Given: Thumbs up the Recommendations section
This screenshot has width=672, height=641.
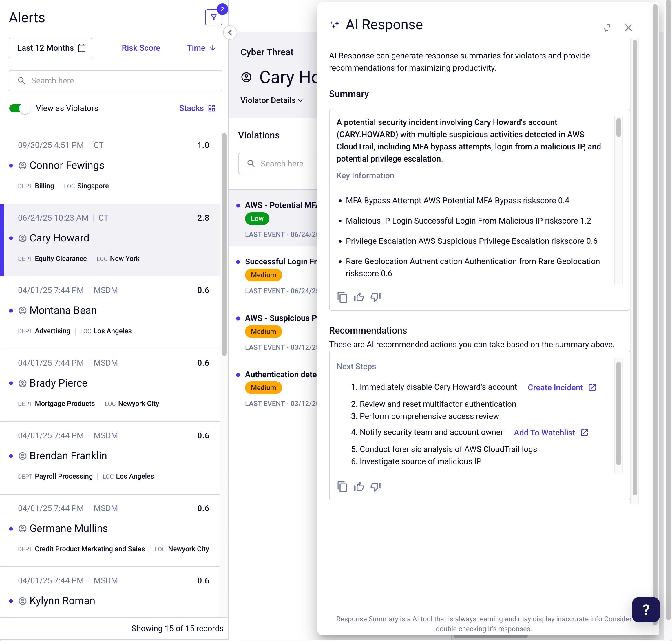Looking at the screenshot, I should 359,487.
